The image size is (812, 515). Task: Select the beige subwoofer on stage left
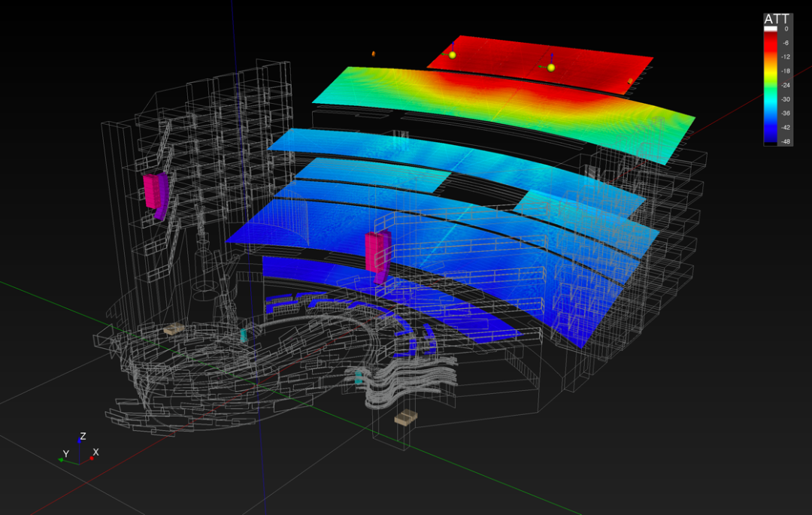174,329
